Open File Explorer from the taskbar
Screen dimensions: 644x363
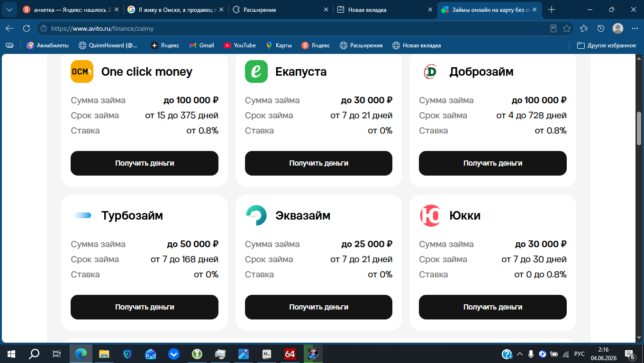(x=104, y=354)
